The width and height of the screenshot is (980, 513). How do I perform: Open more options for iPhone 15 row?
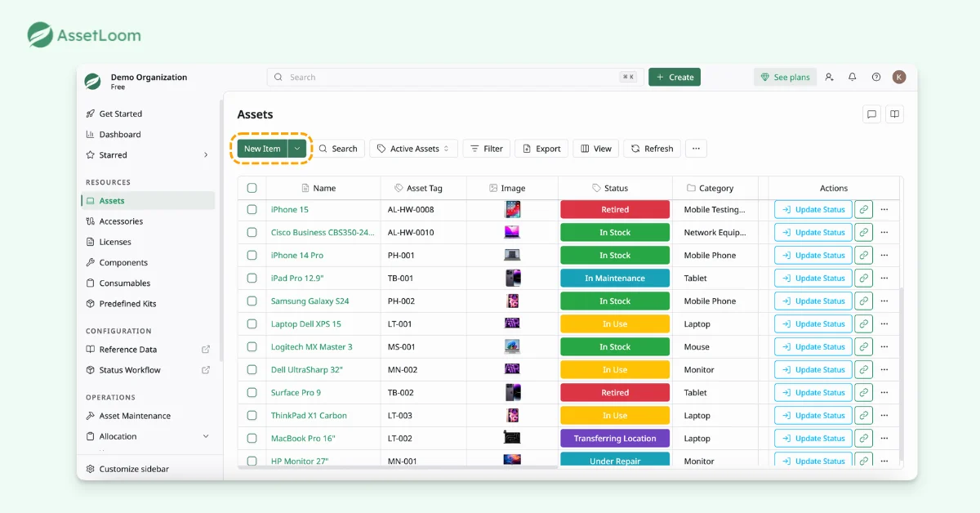[884, 210]
